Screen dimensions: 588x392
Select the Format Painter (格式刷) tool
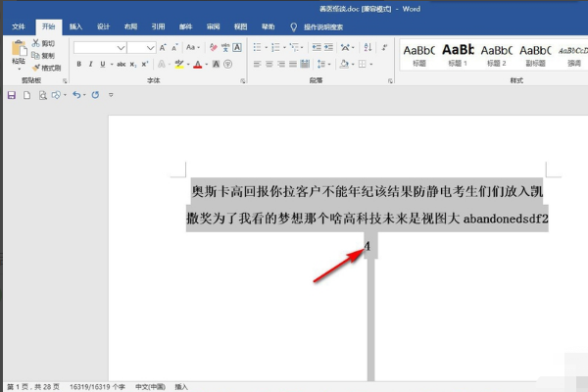click(47, 68)
